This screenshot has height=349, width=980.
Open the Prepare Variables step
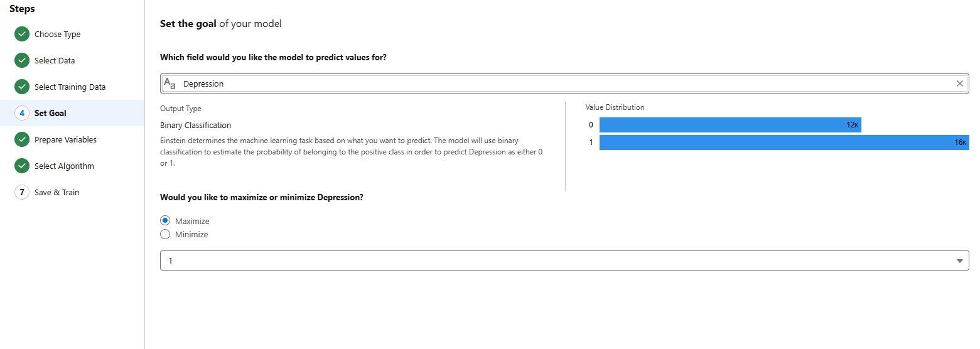65,139
